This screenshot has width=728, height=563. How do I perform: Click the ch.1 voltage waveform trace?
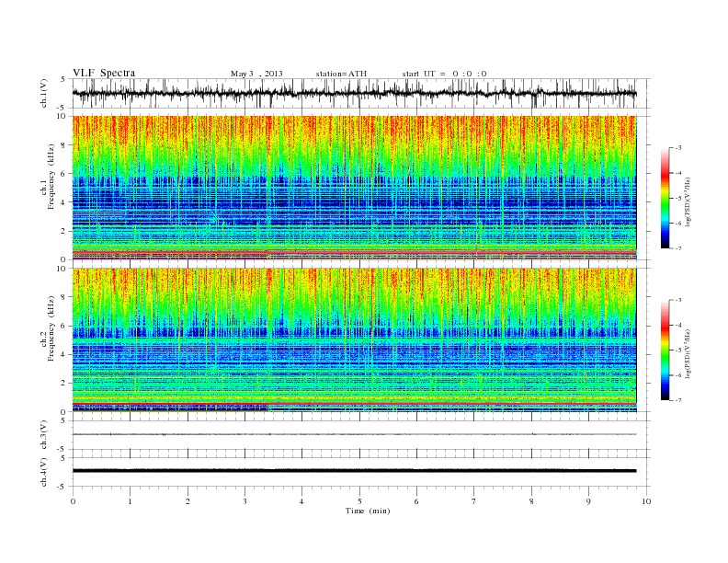click(354, 93)
